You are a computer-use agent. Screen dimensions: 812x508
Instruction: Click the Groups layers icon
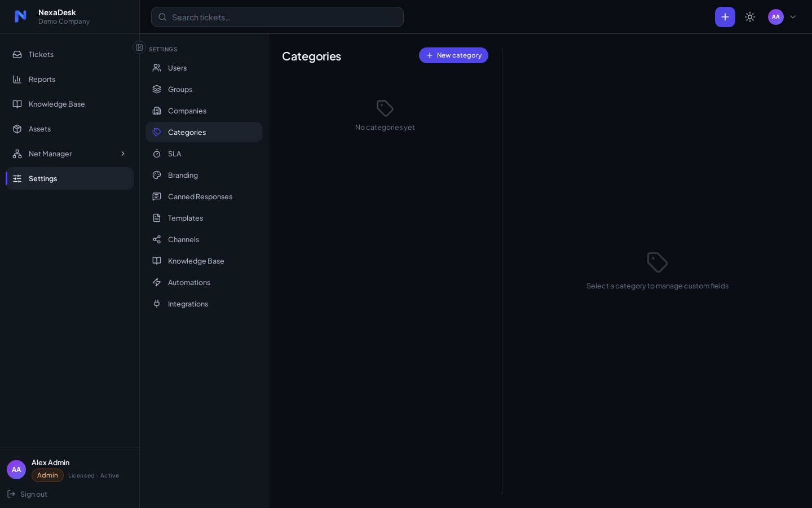[x=157, y=89]
